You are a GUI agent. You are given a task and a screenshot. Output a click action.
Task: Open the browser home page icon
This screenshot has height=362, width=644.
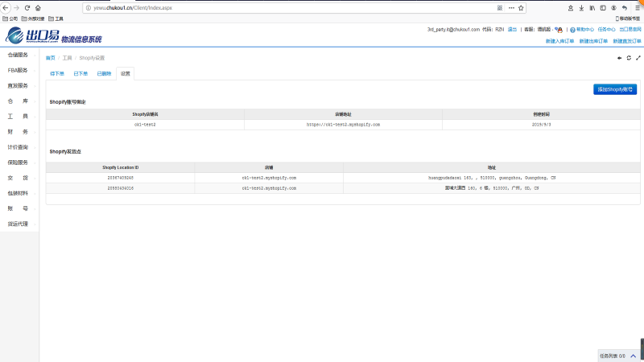38,8
